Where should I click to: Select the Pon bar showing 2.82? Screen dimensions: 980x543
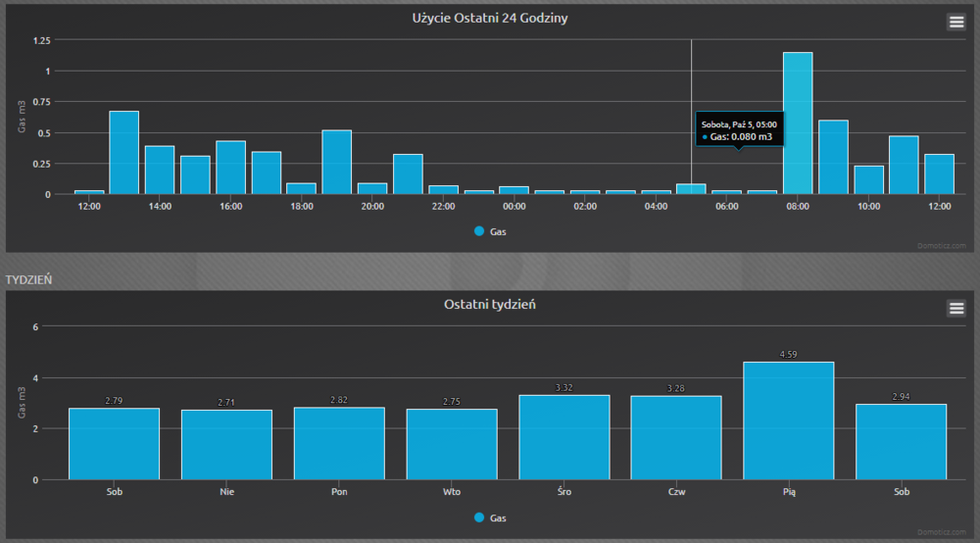(339, 444)
